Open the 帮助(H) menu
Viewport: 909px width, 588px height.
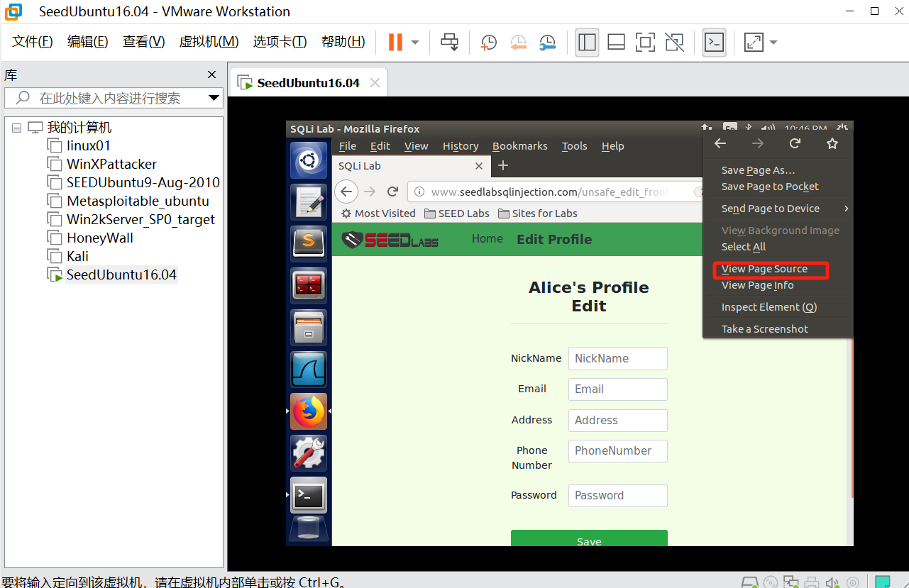pyautogui.click(x=343, y=42)
